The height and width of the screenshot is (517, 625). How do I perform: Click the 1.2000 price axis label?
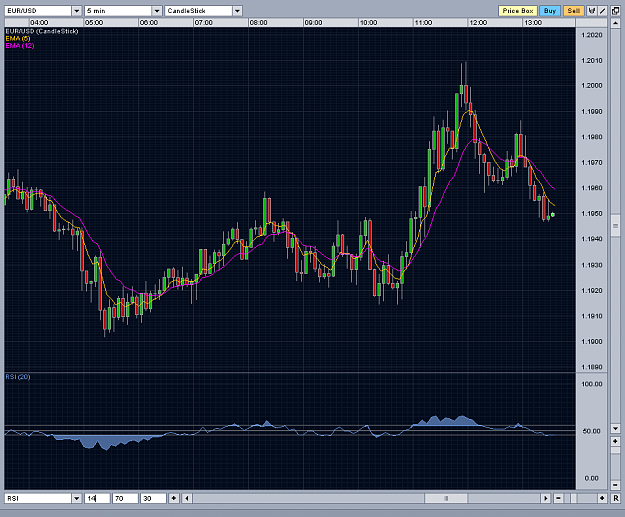coord(592,86)
